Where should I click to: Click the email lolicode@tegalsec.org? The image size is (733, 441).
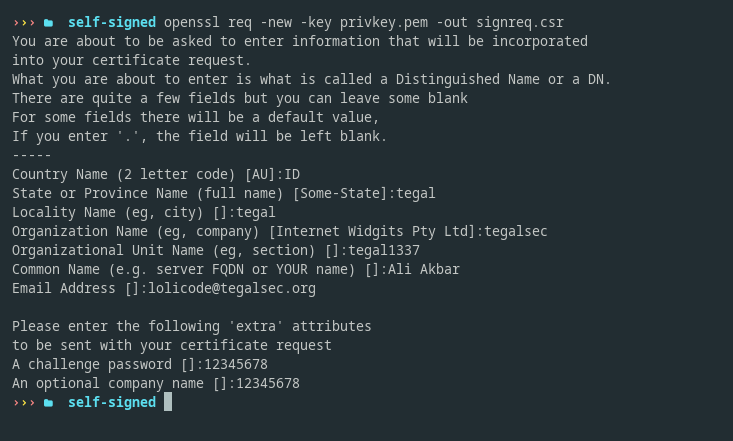tap(232, 289)
